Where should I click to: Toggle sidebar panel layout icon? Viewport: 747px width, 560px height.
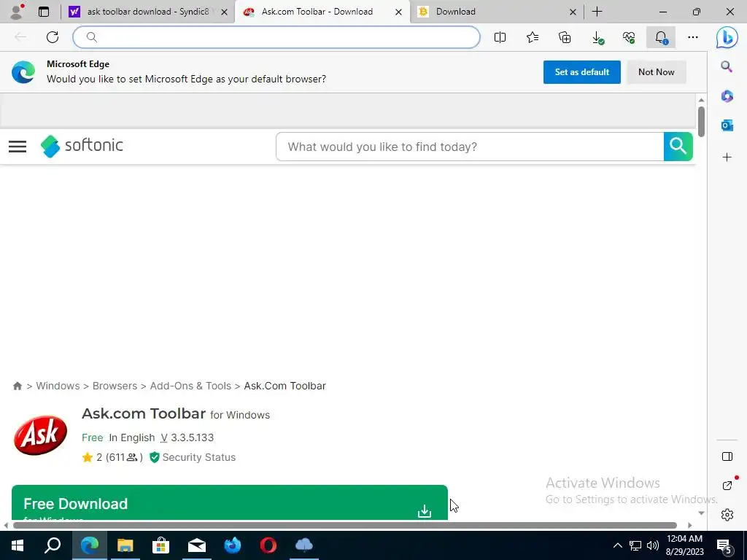727,456
